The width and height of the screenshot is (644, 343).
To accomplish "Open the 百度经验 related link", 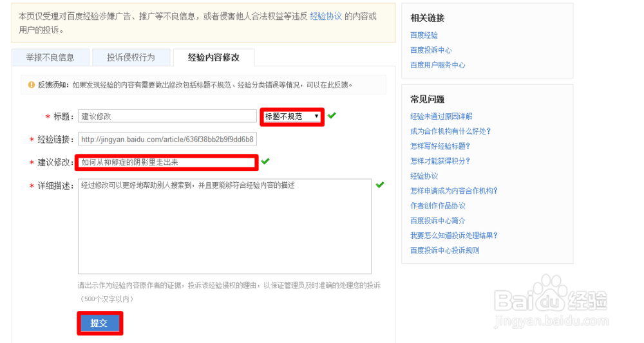I will (424, 35).
